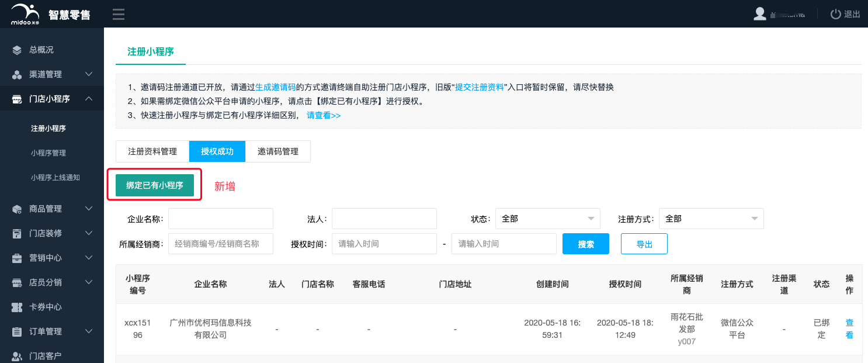Screen dimensions: 868x363
Task: Open the 状态 status dropdown
Action: 547,219
